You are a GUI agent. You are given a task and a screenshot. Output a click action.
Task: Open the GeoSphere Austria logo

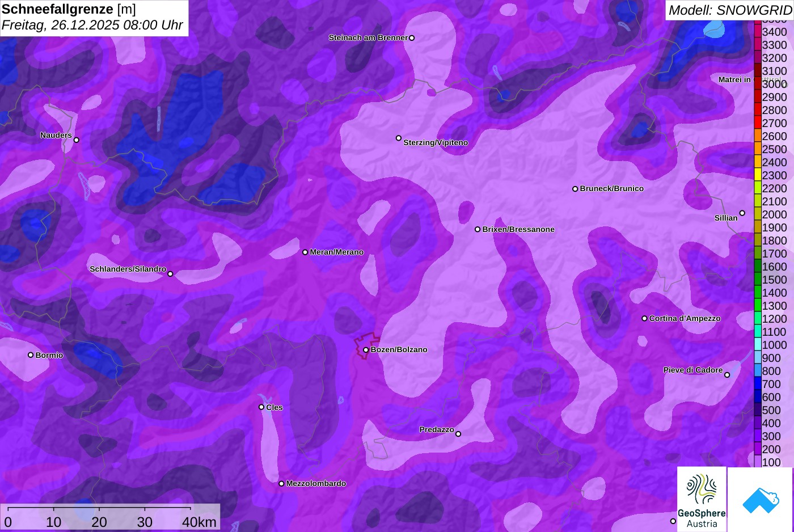click(x=702, y=499)
